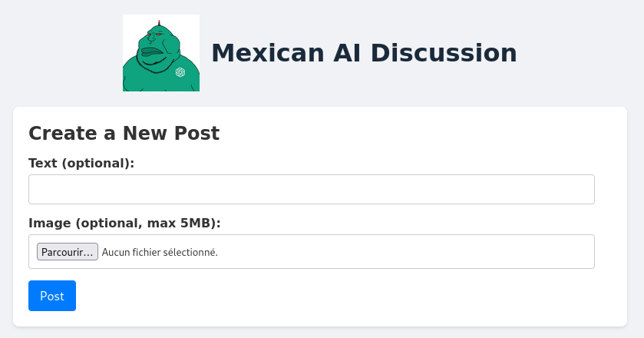Image resolution: width=644 pixels, height=338 pixels.
Task: Click the word "AI" in the site title
Action: click(x=347, y=53)
